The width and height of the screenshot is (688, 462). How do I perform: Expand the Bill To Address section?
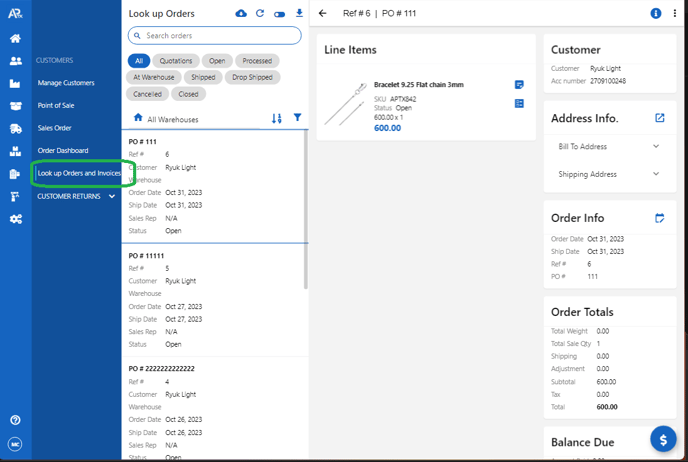608,147
